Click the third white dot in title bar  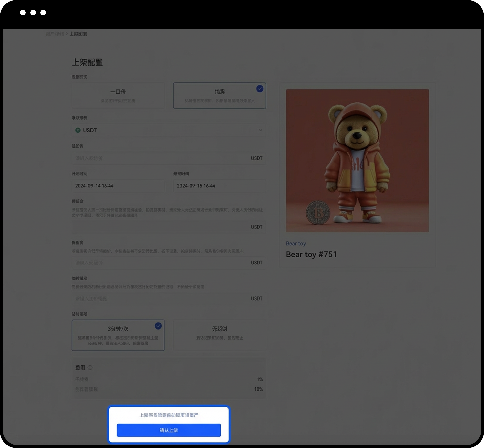tap(43, 13)
